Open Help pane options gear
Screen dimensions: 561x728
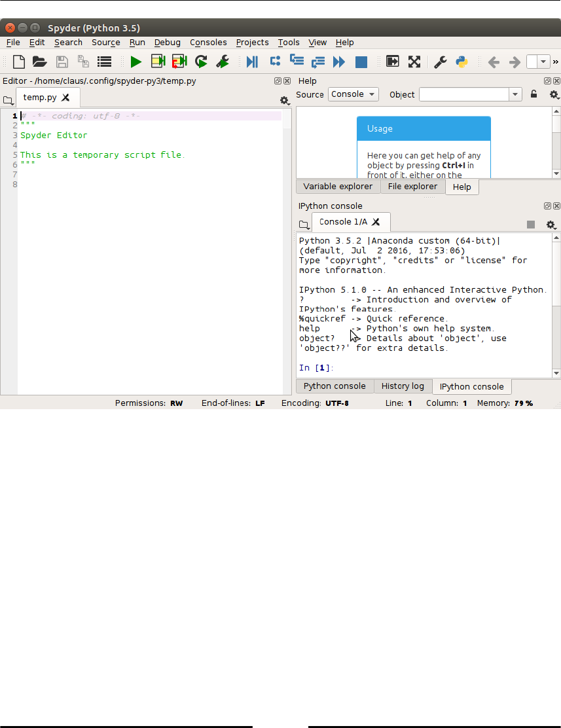[x=554, y=95]
